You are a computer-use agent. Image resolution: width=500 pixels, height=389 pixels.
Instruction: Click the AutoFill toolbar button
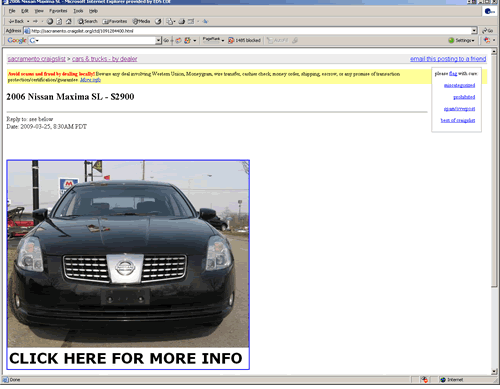(278, 40)
